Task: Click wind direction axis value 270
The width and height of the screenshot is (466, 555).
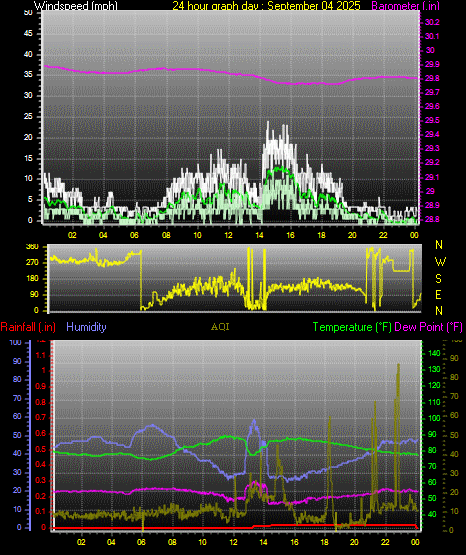Action: (x=32, y=263)
